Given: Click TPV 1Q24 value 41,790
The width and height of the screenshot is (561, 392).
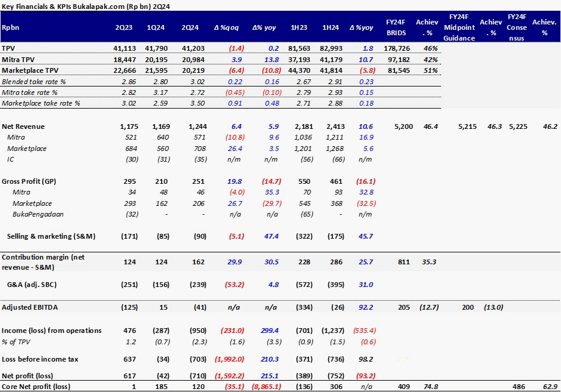Looking at the screenshot, I should point(156,48).
